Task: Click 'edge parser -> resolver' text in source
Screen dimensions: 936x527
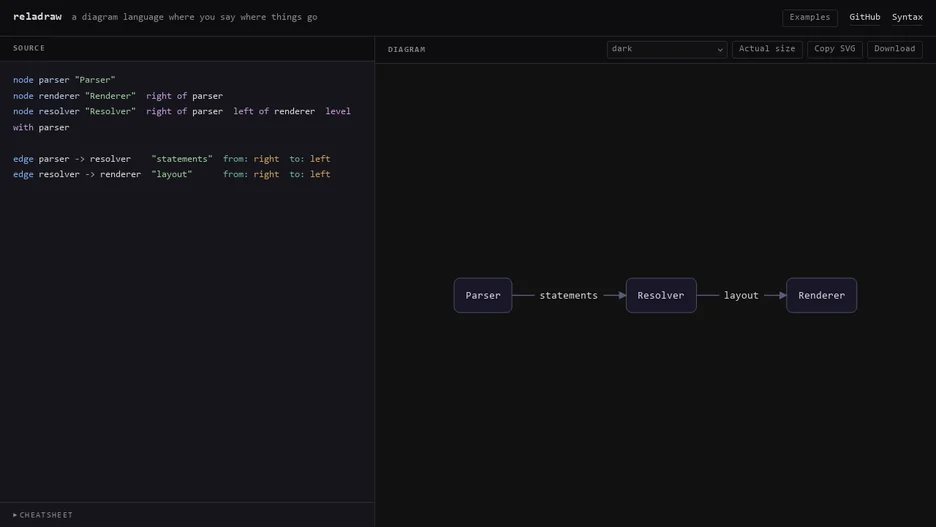Action: 72,159
